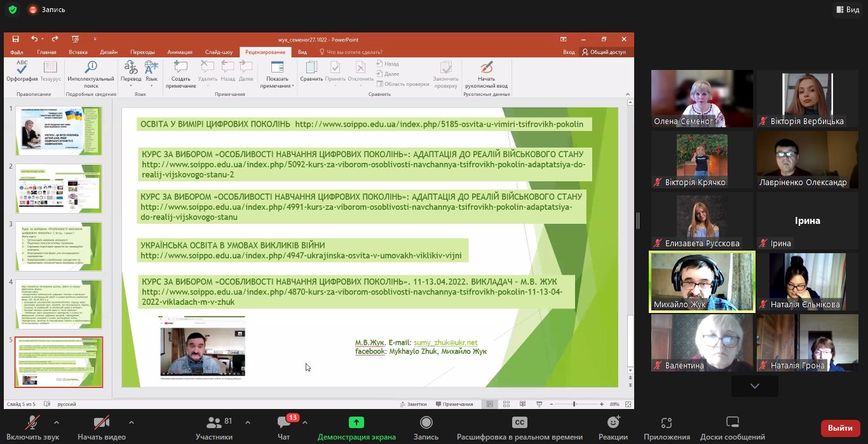868x444 pixels.
Task: Start ink input with Начать рукописный ввод
Action: click(x=486, y=74)
